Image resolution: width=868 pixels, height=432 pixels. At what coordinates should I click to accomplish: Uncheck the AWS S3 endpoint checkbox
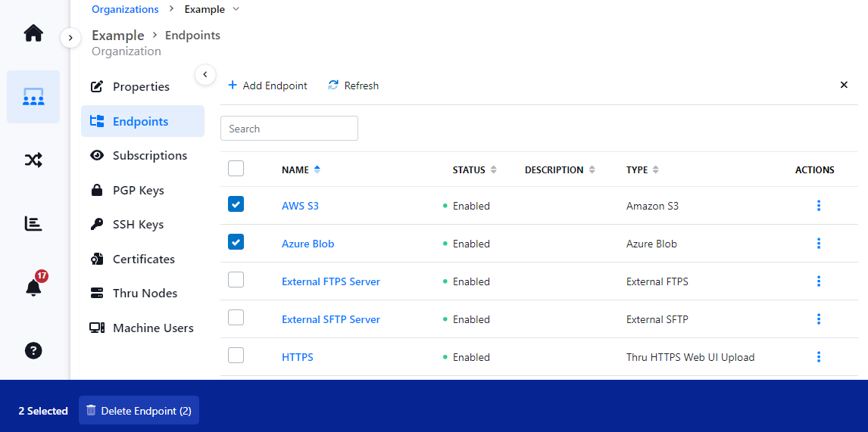pyautogui.click(x=236, y=204)
